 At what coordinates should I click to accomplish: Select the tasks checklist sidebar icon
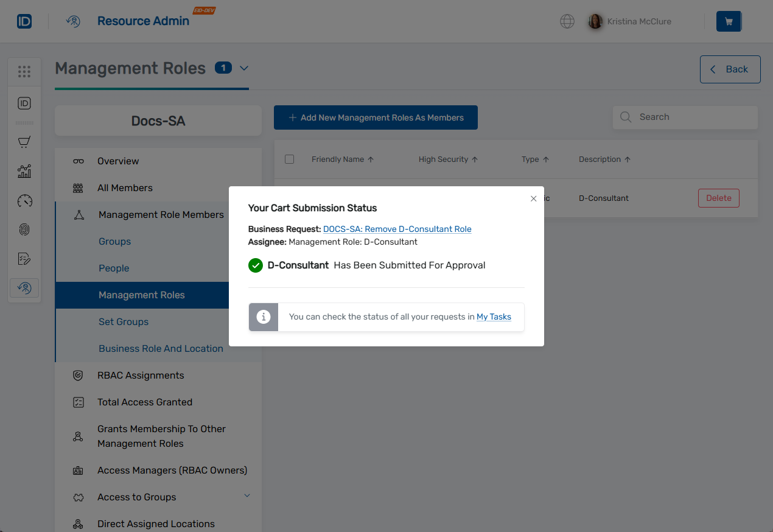(24, 259)
